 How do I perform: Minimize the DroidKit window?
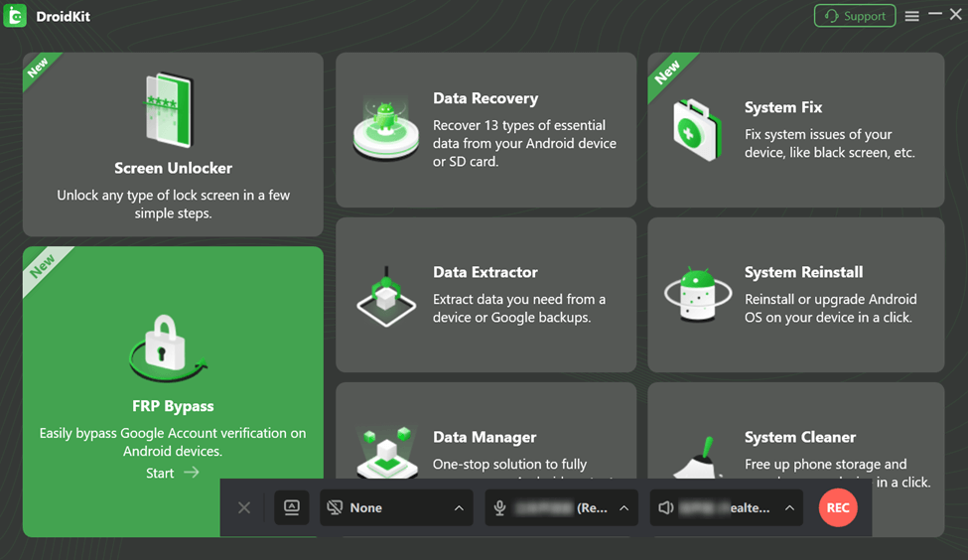(935, 14)
